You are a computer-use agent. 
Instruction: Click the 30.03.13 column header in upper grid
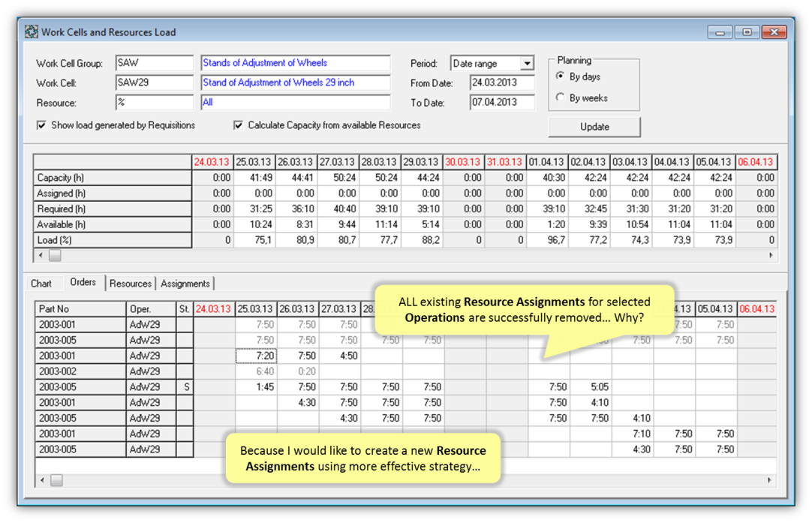coord(464,162)
